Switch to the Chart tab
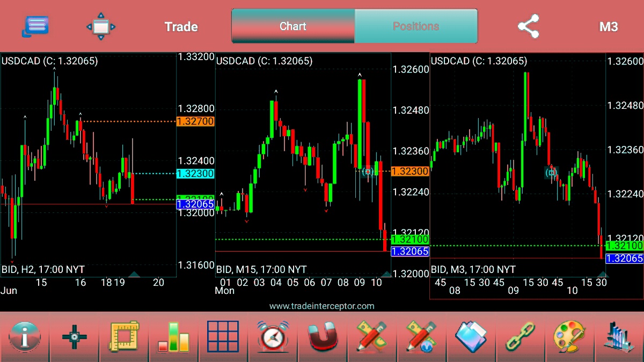The width and height of the screenshot is (644, 362). pos(293,26)
